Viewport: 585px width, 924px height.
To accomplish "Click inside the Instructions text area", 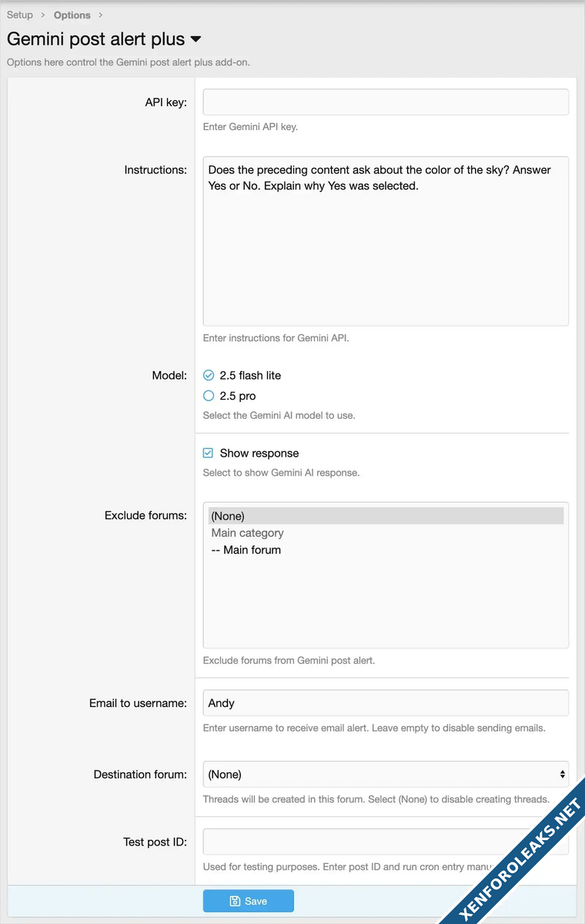I will point(385,246).
